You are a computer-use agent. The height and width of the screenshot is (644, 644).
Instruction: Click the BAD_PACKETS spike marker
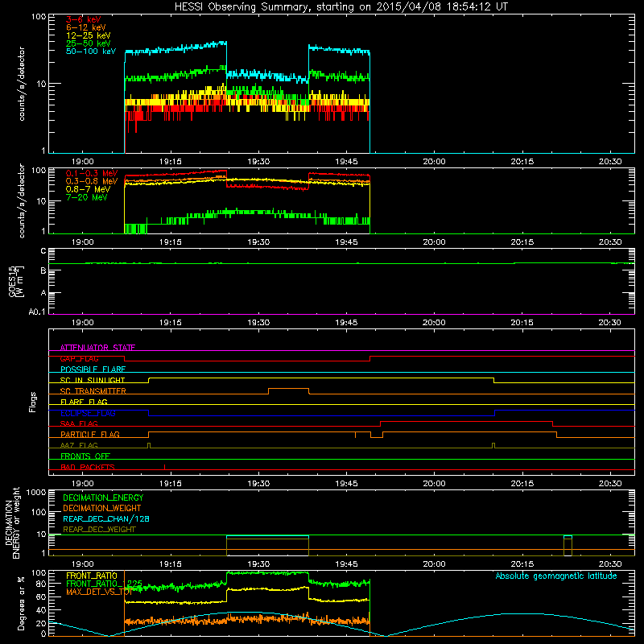(165, 467)
